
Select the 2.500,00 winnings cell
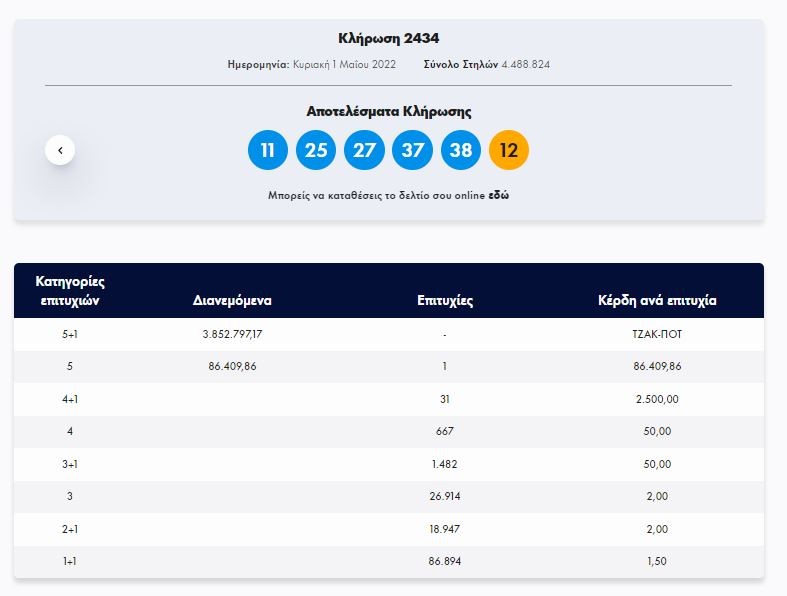pyautogui.click(x=657, y=399)
